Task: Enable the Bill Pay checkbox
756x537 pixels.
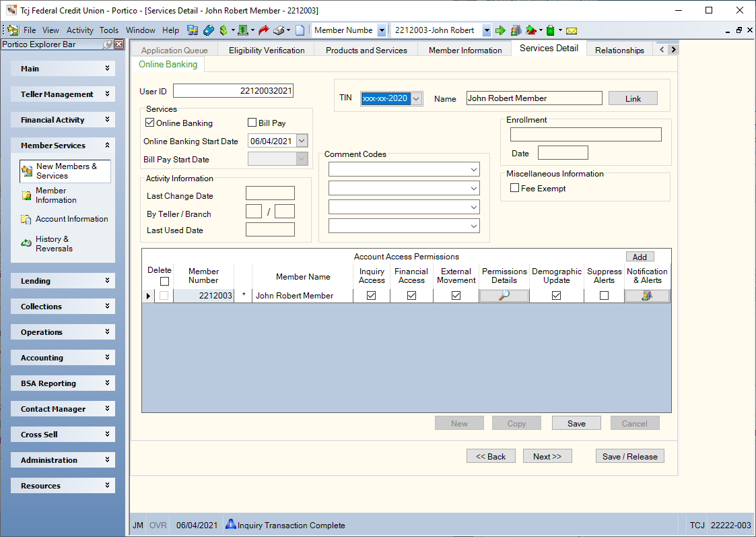Action: pos(252,123)
